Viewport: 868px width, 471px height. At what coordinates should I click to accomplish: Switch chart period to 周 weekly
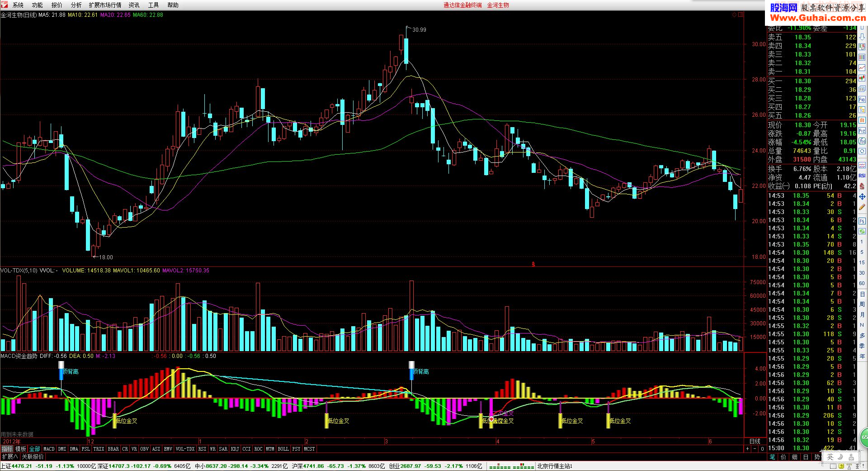[862, 304]
